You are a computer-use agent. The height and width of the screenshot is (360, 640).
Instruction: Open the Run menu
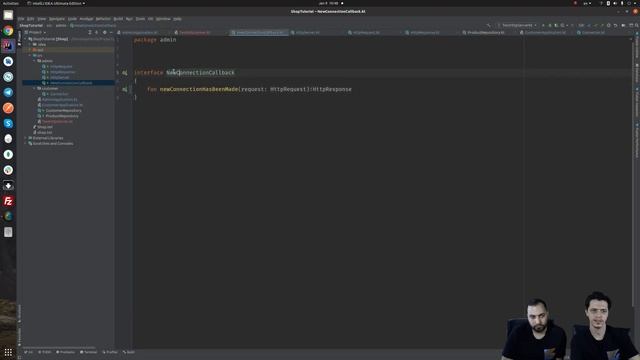click(x=129, y=19)
